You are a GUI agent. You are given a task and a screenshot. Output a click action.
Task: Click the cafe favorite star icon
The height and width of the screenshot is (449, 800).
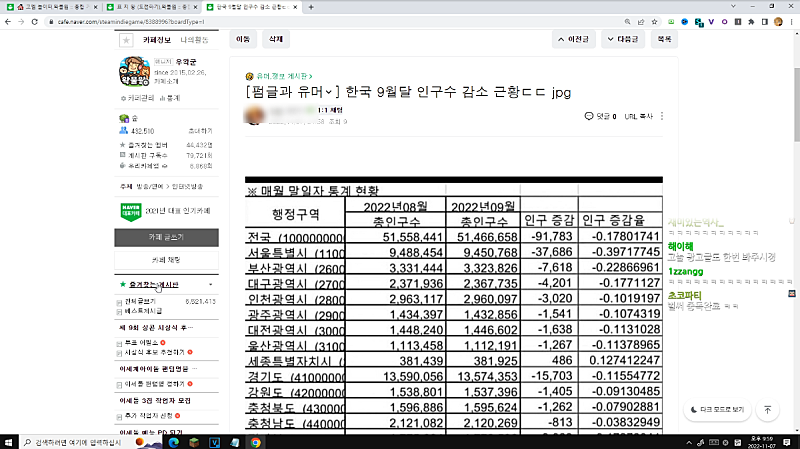point(125,41)
